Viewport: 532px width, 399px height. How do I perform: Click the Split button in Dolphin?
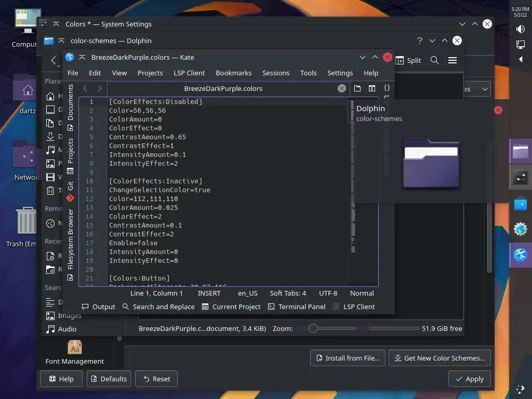pyautogui.click(x=408, y=60)
